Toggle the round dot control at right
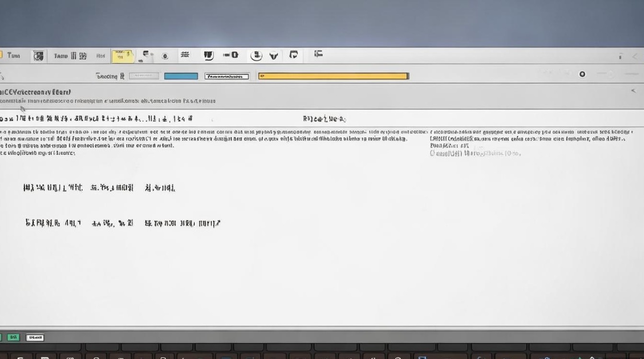644x359 pixels. click(x=582, y=74)
